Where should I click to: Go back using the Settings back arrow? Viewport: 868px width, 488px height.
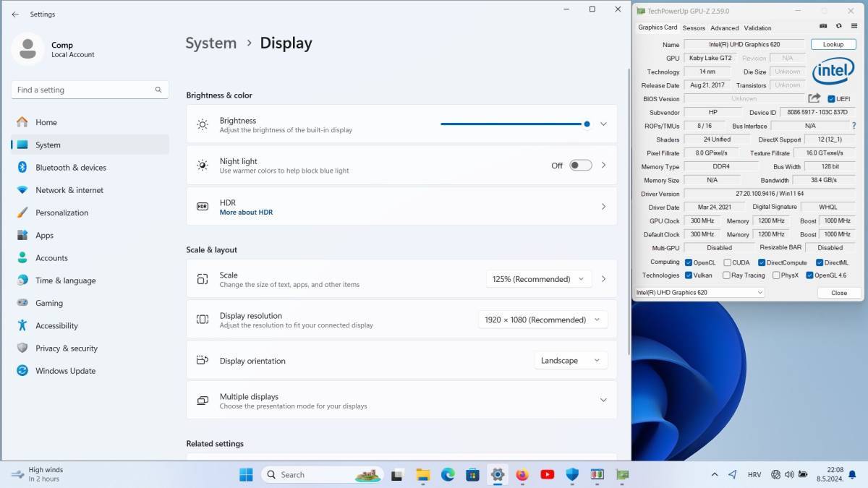click(x=15, y=14)
